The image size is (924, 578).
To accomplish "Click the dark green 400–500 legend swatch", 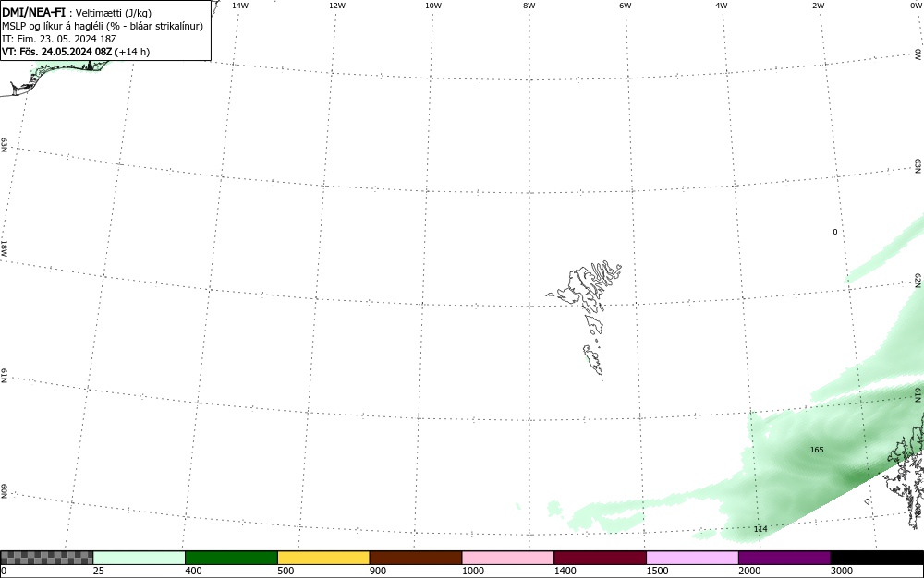I will [x=231, y=558].
